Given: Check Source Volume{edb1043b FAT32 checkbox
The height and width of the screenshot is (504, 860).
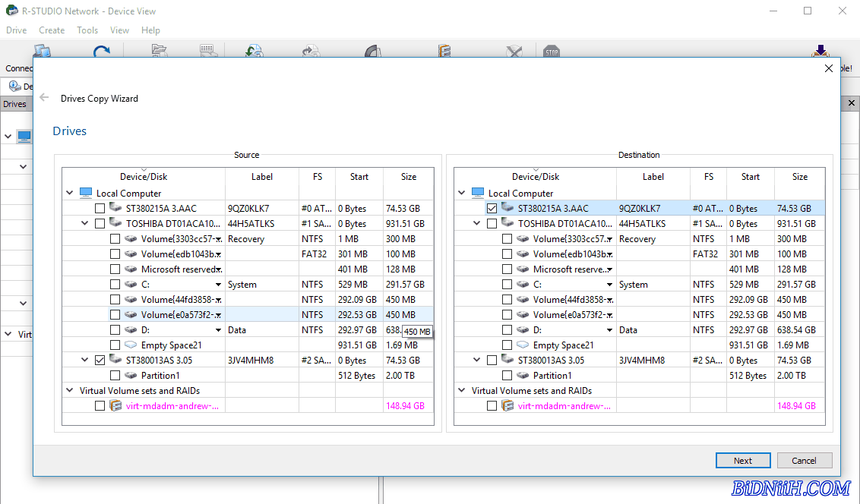Looking at the screenshot, I should pos(115,254).
